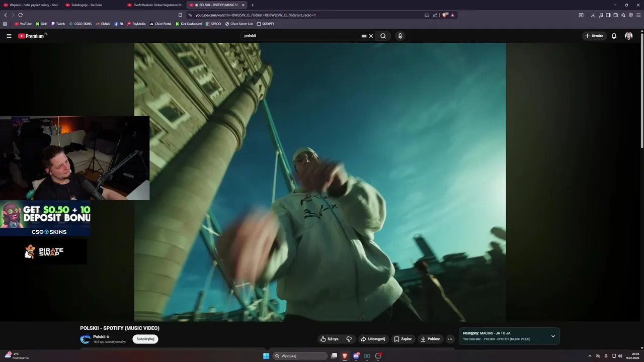The image size is (644, 362).
Task: Open the SKRYPTY bookmark folder
Action: click(x=266, y=24)
